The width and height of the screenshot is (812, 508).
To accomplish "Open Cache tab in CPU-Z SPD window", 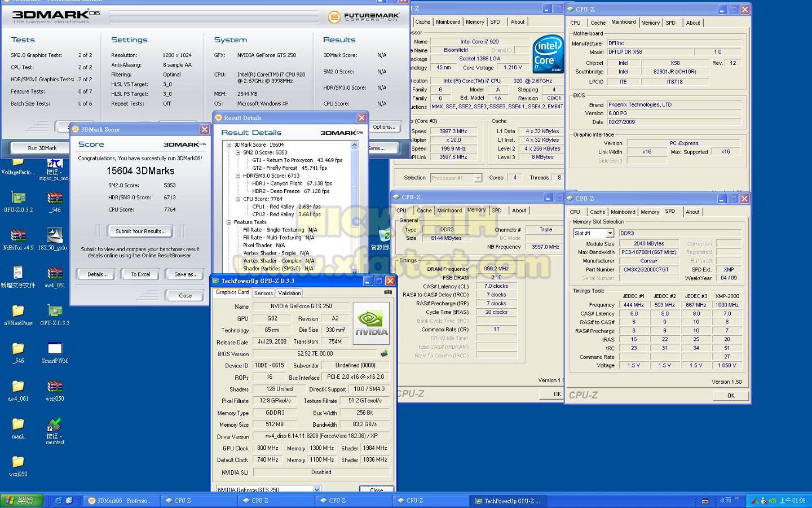I will tap(598, 212).
